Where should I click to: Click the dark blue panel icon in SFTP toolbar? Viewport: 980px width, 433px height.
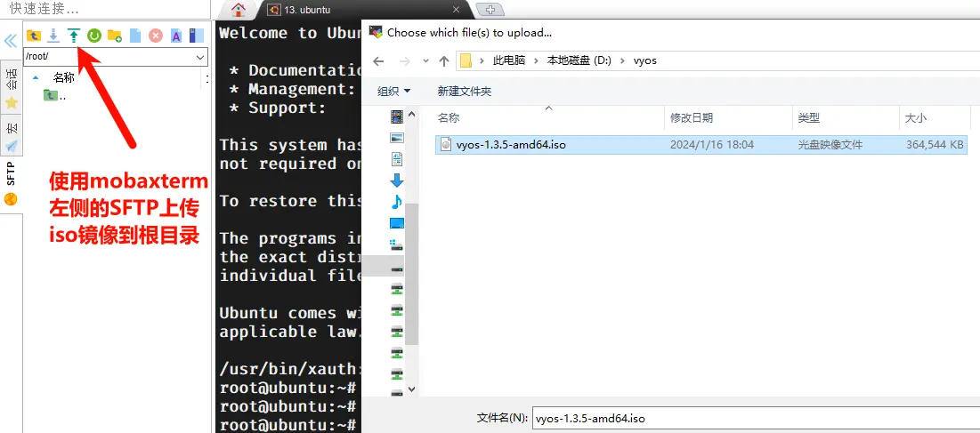[x=196, y=36]
